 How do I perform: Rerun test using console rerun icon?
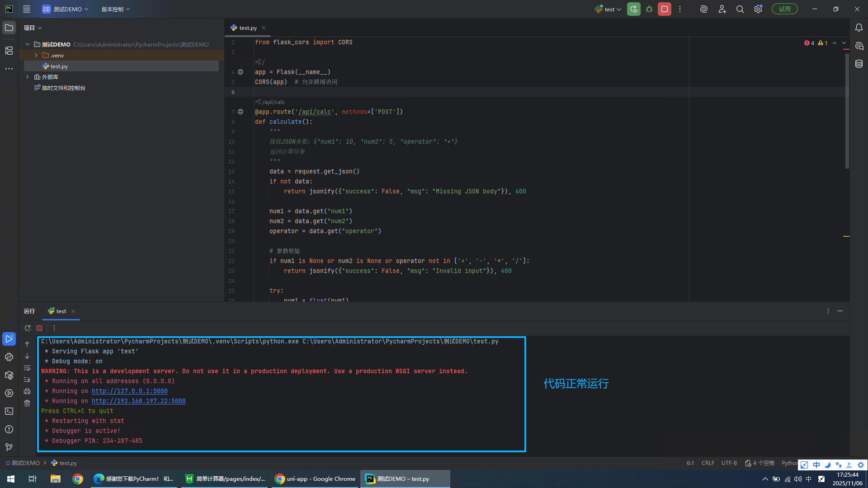pos(28,328)
